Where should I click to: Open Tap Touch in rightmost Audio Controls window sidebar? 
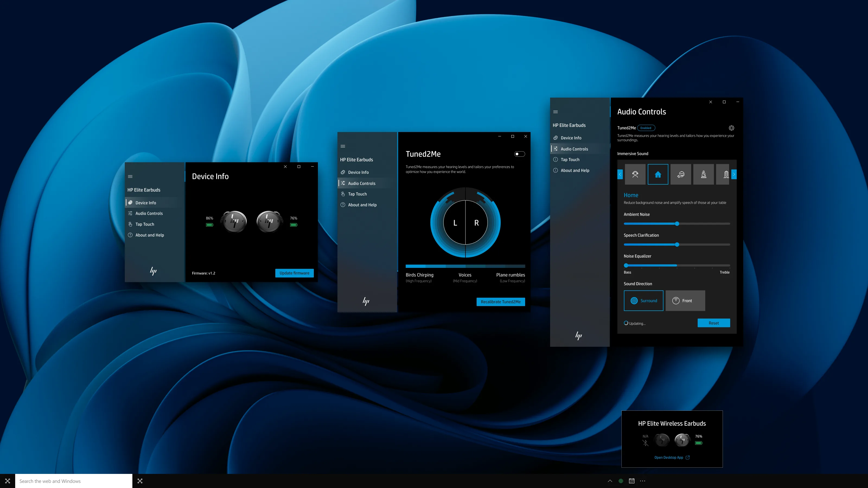580,160
